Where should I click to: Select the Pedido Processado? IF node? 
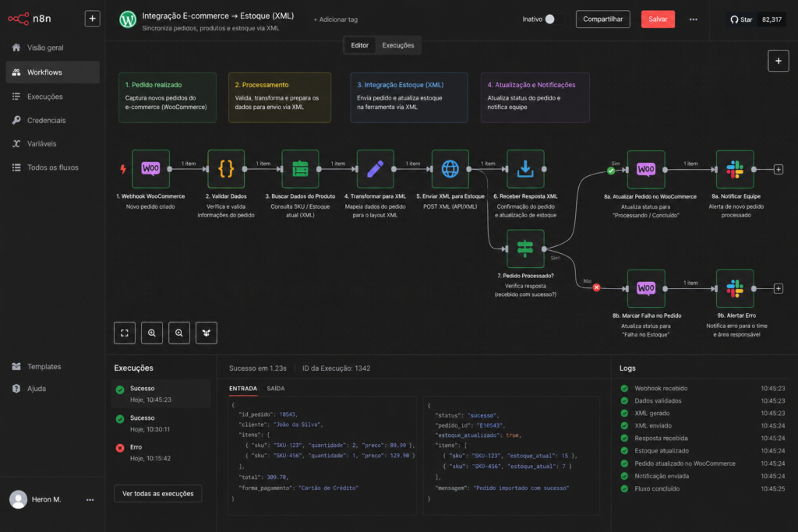(x=525, y=248)
